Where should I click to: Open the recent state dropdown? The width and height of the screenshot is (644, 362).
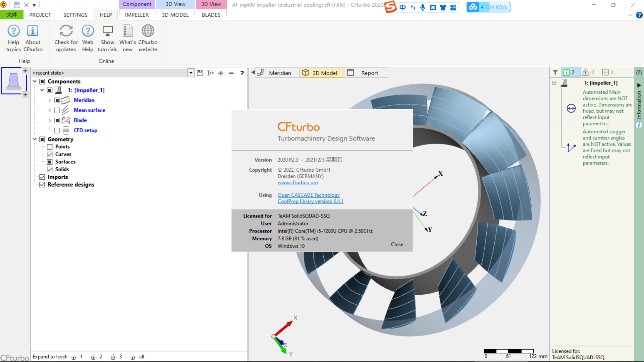191,73
